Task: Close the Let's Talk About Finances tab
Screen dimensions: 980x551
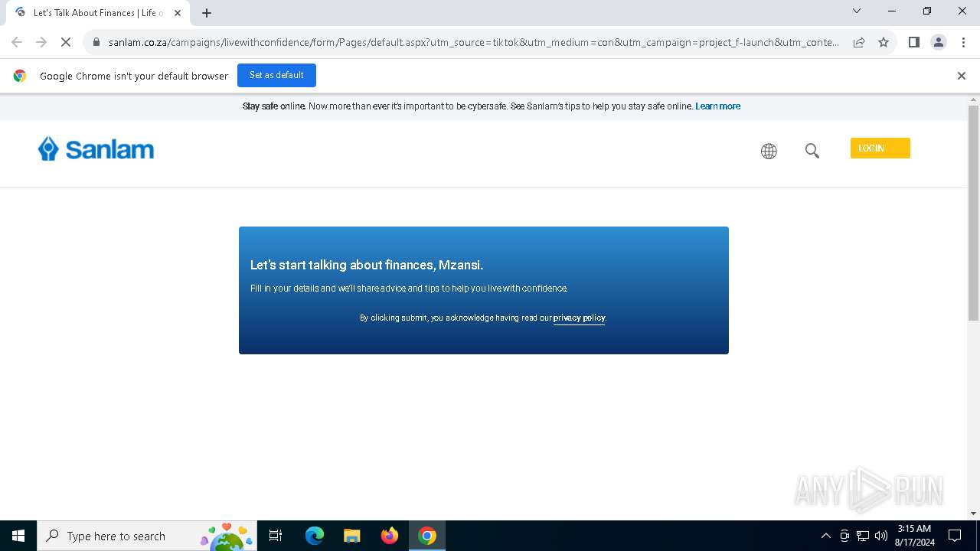Action: (x=178, y=13)
